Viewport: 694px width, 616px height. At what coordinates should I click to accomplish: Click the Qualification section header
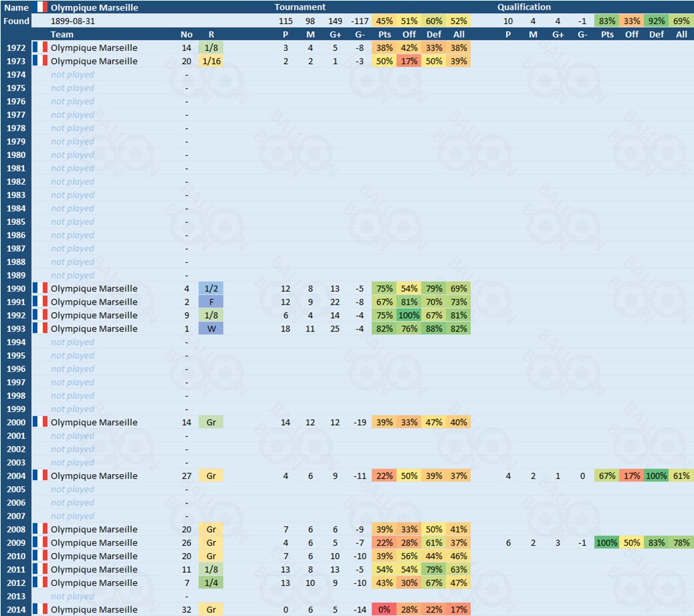coord(524,7)
